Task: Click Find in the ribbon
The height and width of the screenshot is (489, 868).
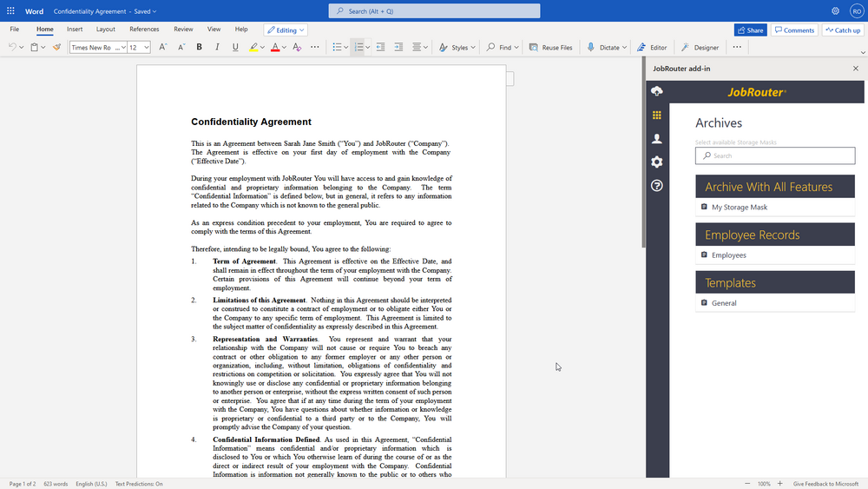Action: click(502, 47)
